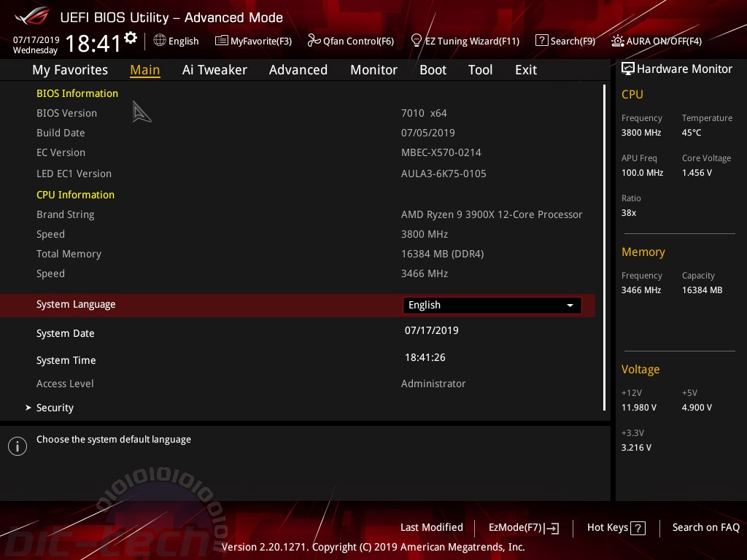Click the AMD Ryzen 9 3900X brand string

[x=492, y=215]
